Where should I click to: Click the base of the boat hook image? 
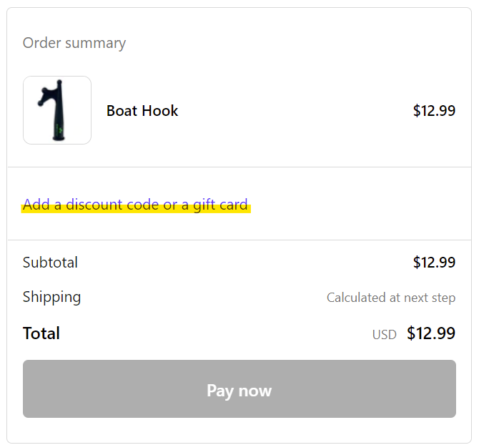59,137
